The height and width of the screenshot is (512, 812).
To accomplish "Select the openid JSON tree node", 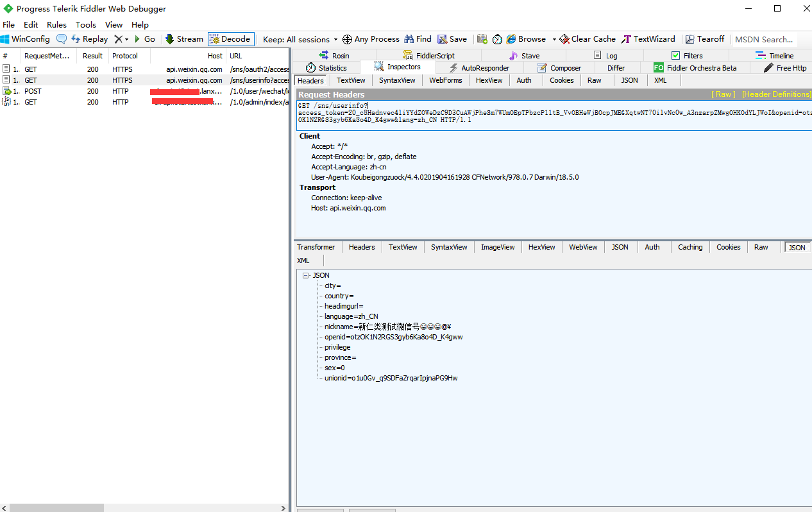I will [x=393, y=337].
